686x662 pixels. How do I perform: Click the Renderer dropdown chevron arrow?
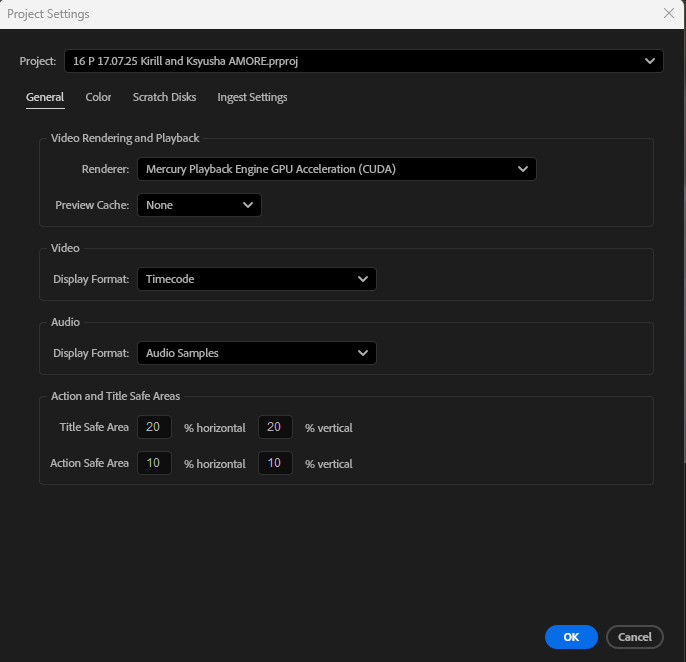[x=523, y=169]
